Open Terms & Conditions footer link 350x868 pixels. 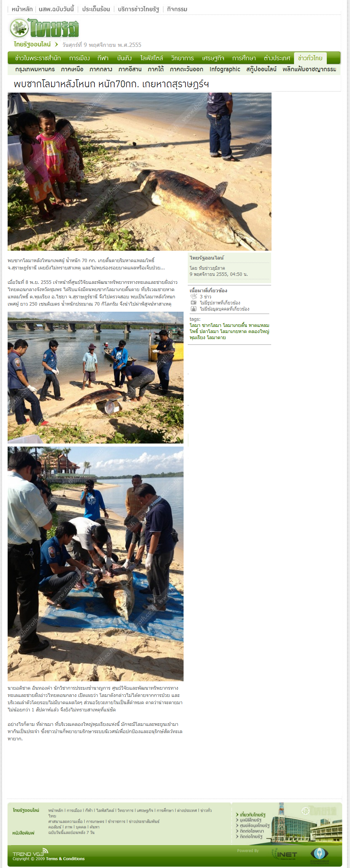(x=65, y=858)
